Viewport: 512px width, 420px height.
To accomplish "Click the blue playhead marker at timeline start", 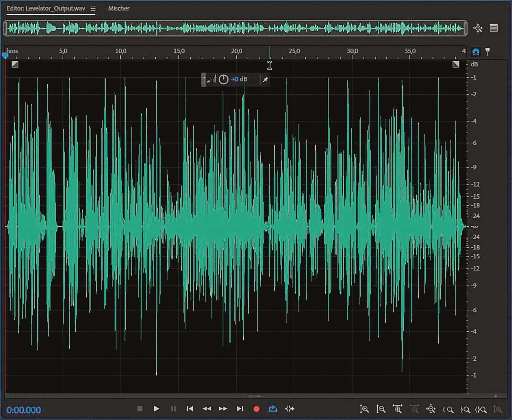I will click(x=5, y=55).
